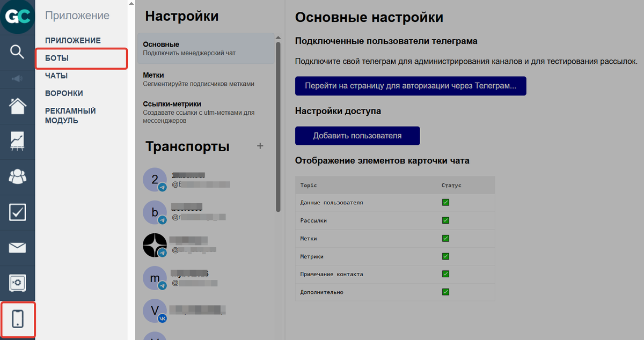This screenshot has width=644, height=340.
Task: Click the GC logo icon
Action: point(17,17)
